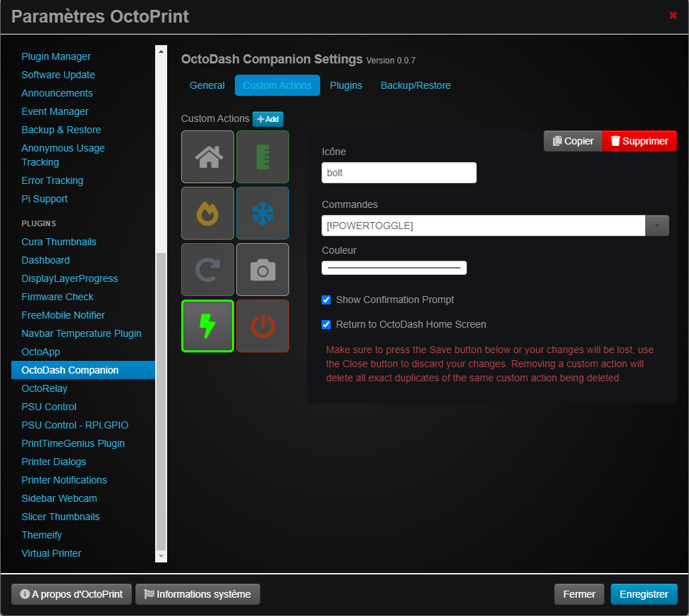Open the Couleur color picker

point(394,268)
